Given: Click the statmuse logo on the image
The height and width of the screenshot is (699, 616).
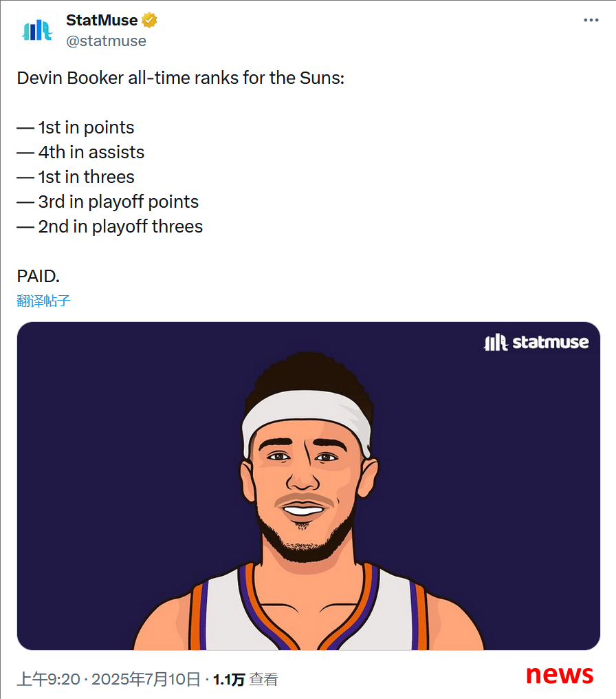Looking at the screenshot, I should click(536, 343).
